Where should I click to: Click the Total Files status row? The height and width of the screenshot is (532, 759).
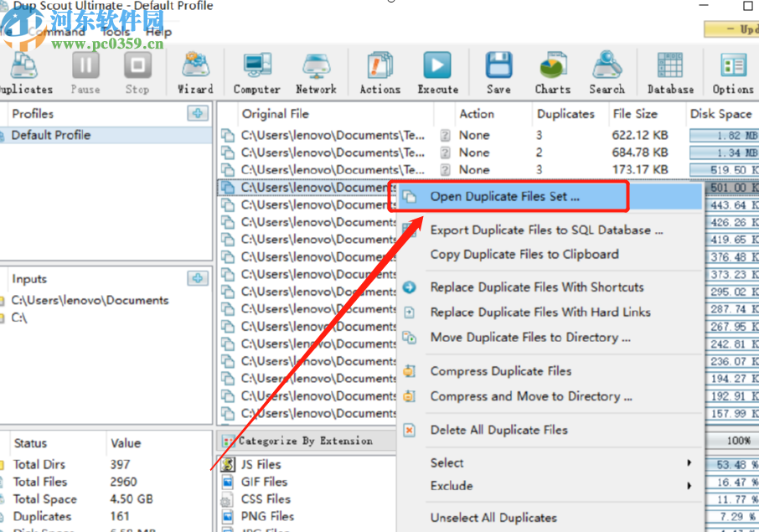(x=106, y=482)
